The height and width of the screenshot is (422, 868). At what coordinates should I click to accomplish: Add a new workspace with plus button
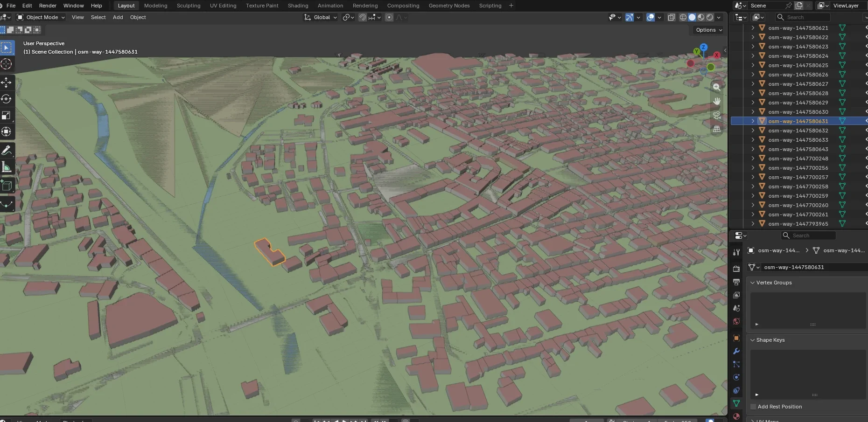511,6
